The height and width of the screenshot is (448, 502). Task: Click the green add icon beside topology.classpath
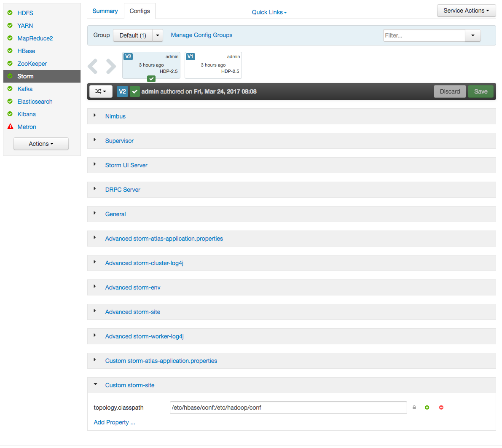427,408
